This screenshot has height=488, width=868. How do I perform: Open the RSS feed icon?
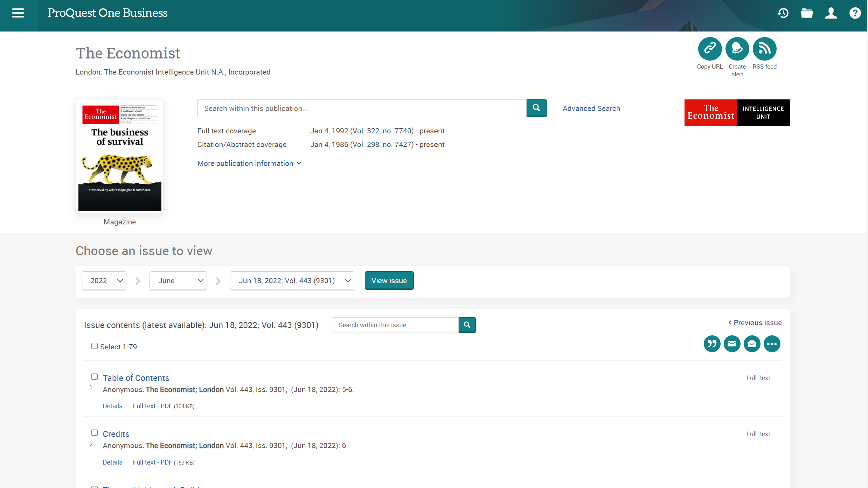[764, 49]
